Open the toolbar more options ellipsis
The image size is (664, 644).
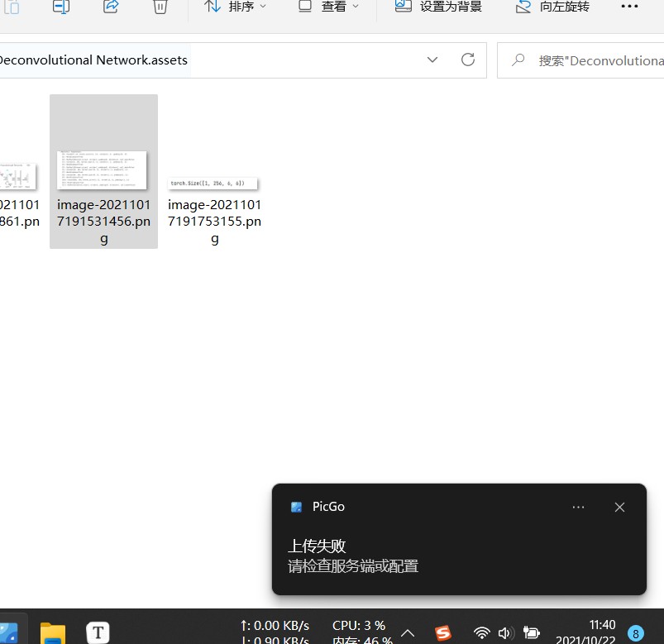(x=629, y=7)
